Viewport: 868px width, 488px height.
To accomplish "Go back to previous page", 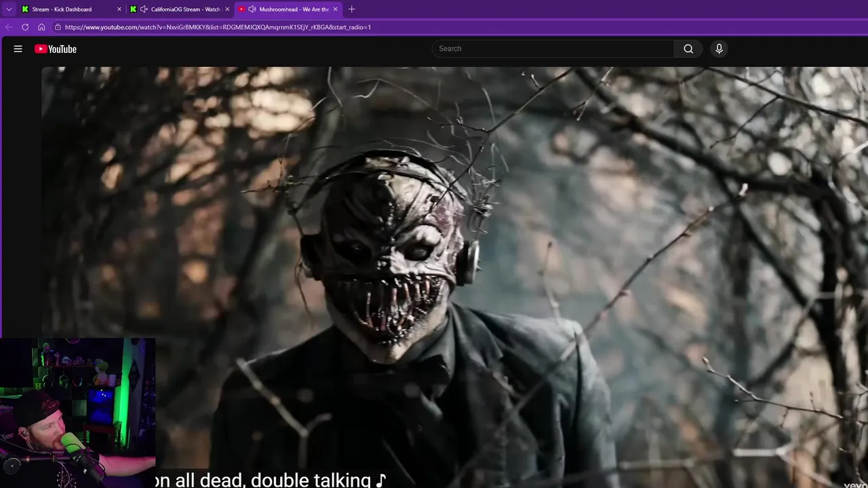I will pos(9,27).
